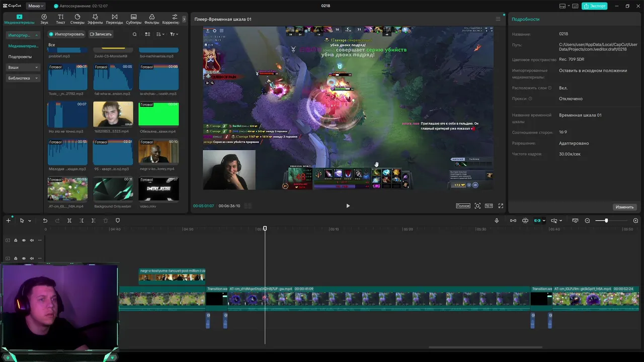Split the clip at the playhead
The image size is (644, 362).
click(x=69, y=221)
